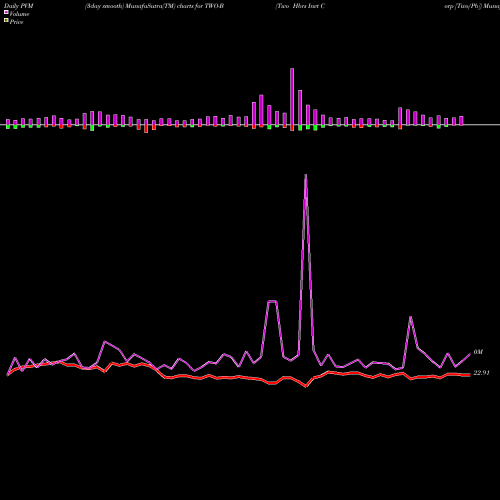Click the tallest volume bar in the chart
500x500 pixels.
[x=292, y=97]
